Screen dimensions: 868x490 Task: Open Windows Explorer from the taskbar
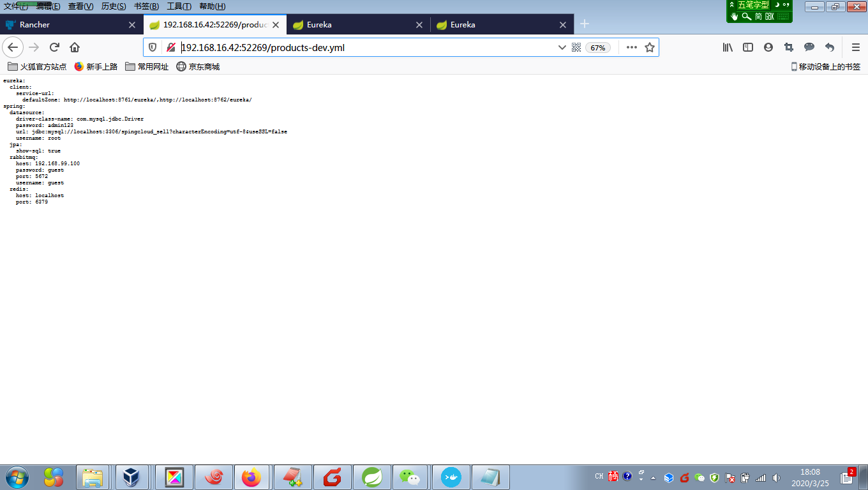(x=93, y=477)
